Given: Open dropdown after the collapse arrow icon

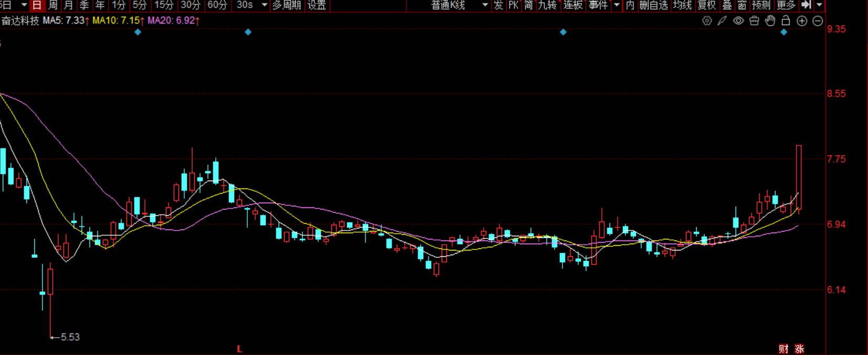Looking at the screenshot, I should (x=819, y=5).
